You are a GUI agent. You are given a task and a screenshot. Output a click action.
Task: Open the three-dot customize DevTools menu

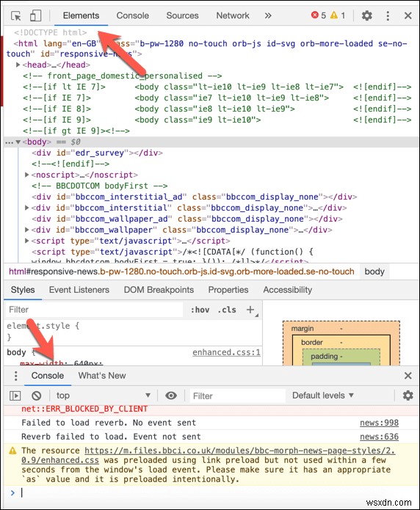pyautogui.click(x=388, y=15)
